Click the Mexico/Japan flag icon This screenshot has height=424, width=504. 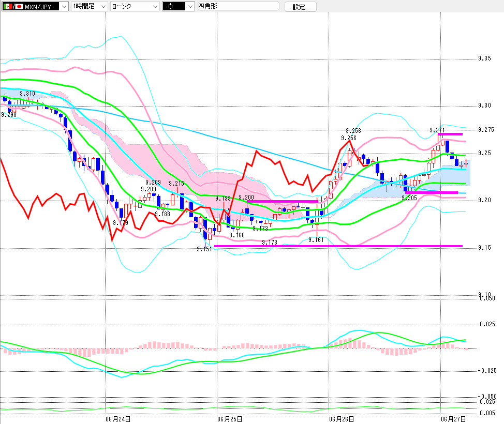(x=13, y=6)
